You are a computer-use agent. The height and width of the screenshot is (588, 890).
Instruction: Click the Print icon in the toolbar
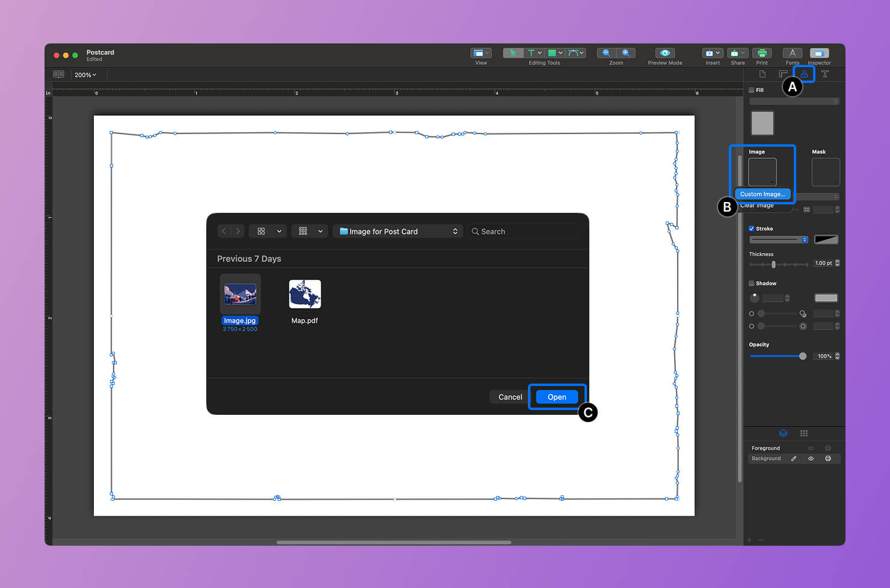(x=762, y=54)
